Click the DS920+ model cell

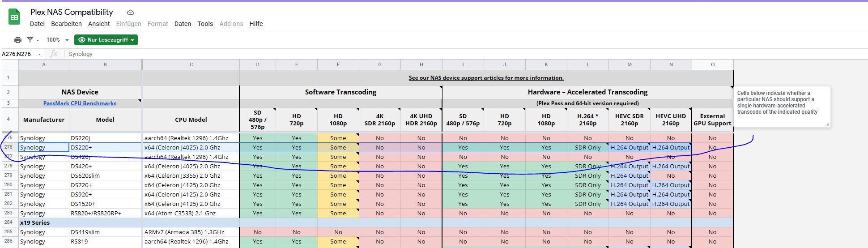click(x=105, y=194)
